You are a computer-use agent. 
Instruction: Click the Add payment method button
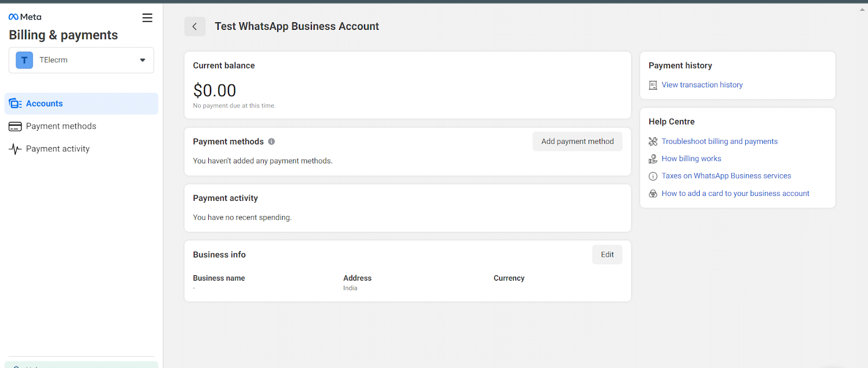(x=577, y=142)
